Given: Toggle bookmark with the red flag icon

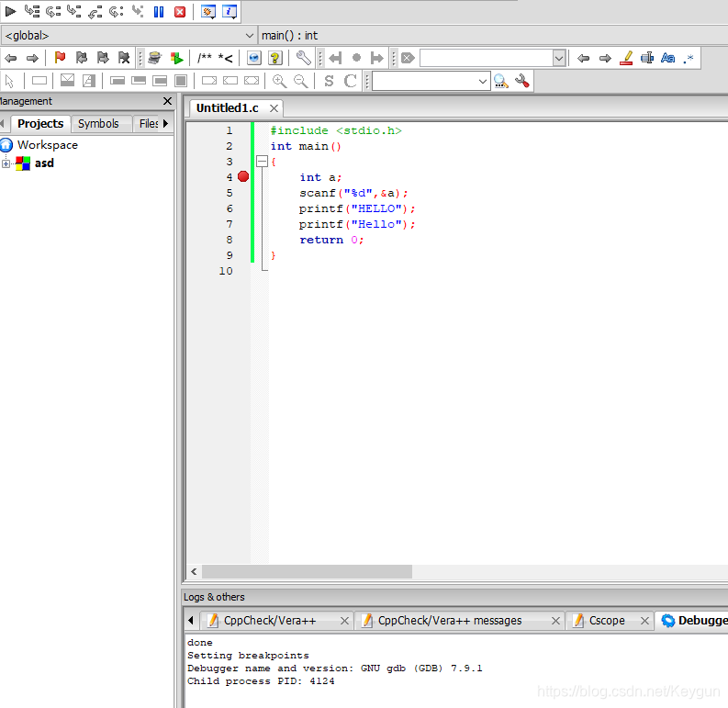Looking at the screenshot, I should tap(60, 58).
